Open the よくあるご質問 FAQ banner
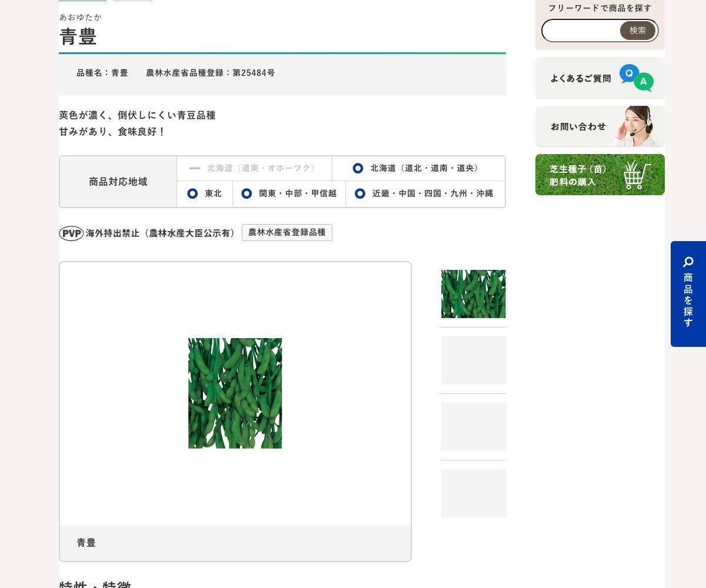Viewport: 706px width, 588px height. point(600,78)
